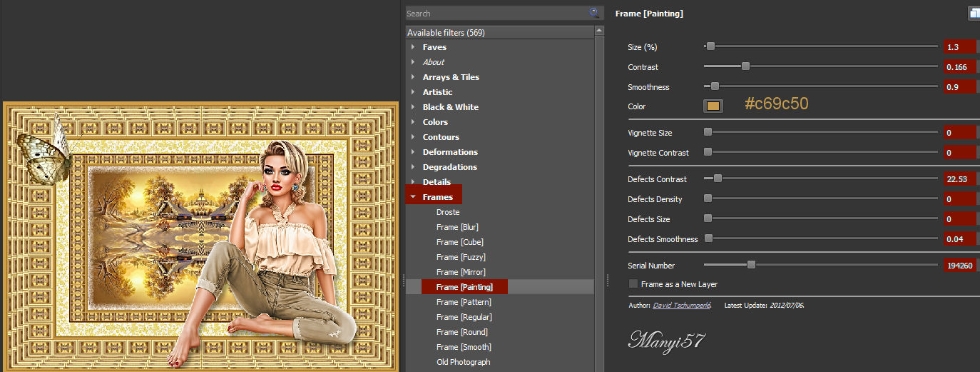Expand the Black & White category
The width and height of the screenshot is (980, 372).
point(413,107)
